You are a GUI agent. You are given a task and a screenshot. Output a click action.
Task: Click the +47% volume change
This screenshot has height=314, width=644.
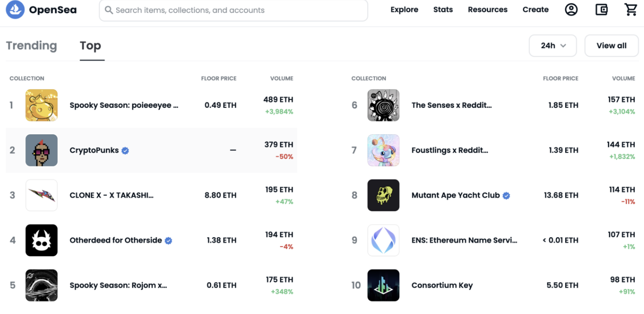tap(284, 202)
